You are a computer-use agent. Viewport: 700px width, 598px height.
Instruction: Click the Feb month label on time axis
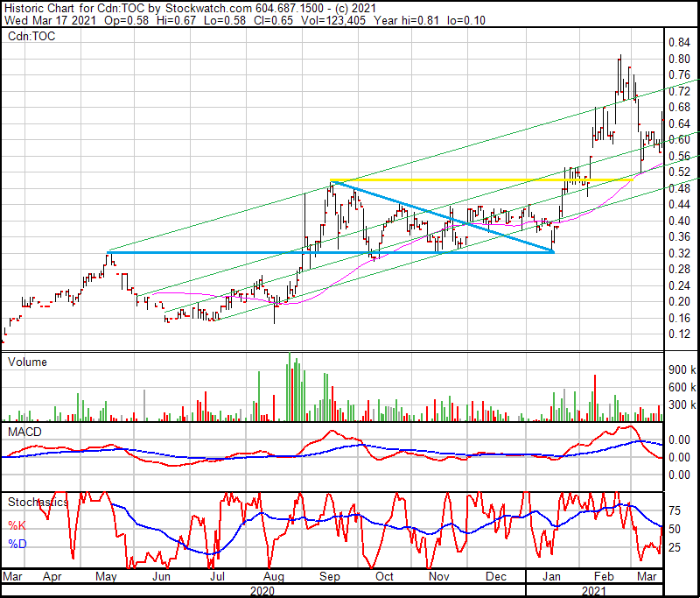tap(604, 576)
